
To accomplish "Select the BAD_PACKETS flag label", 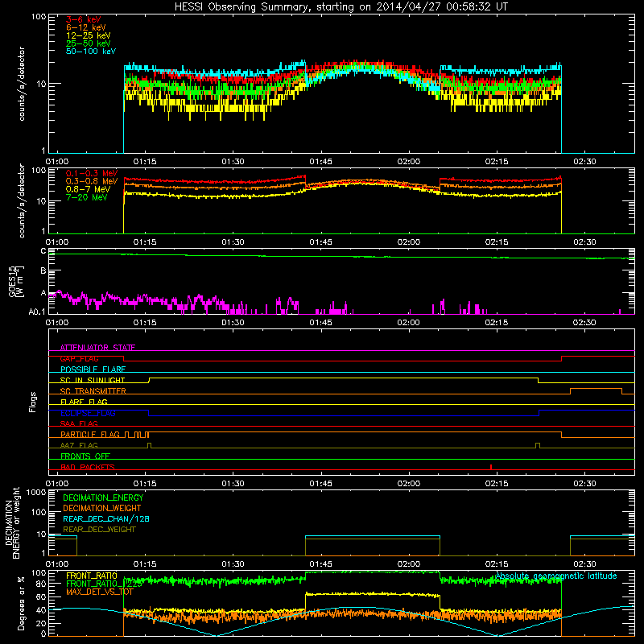I will (x=88, y=467).
